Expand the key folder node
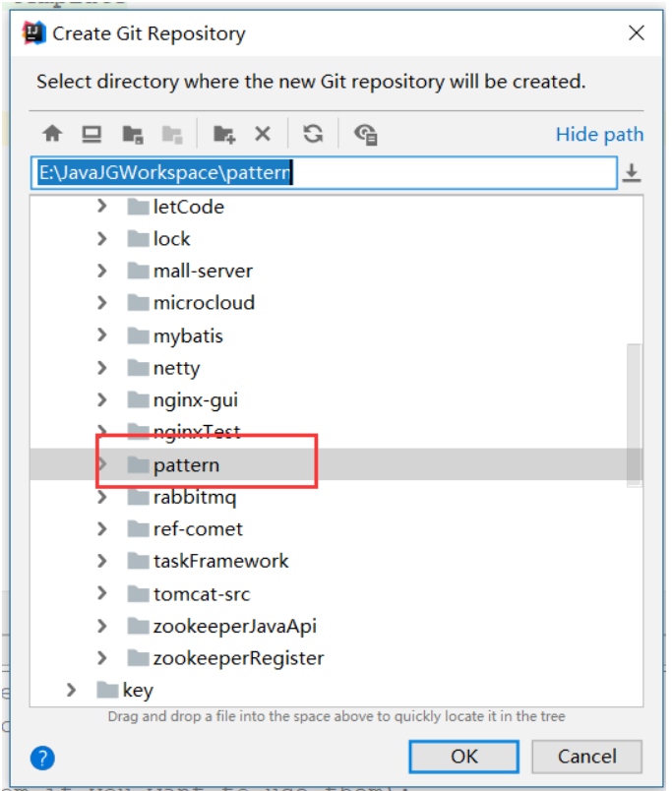This screenshot has width=672, height=791. tap(71, 690)
